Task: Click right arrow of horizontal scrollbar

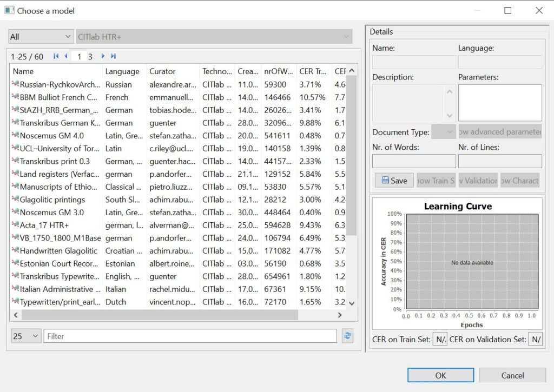Action: (340, 315)
